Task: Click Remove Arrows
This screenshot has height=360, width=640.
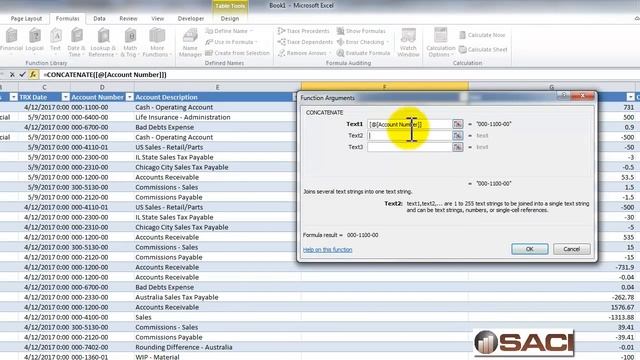Action: click(x=303, y=53)
